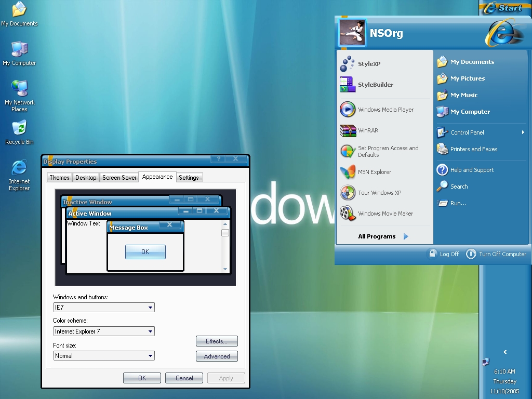Launch StyleXP from the Start menu
Image resolution: width=532 pixels, height=399 pixels.
click(x=371, y=62)
